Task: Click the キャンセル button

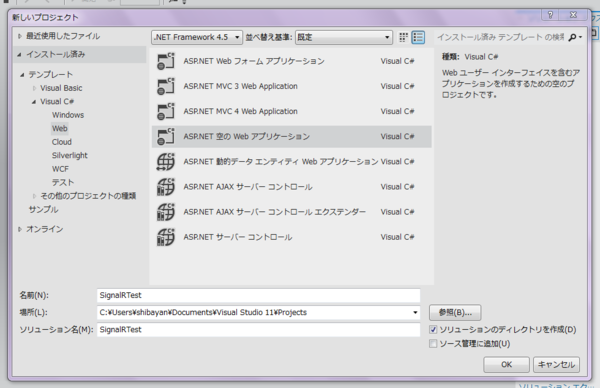Action: coord(556,365)
